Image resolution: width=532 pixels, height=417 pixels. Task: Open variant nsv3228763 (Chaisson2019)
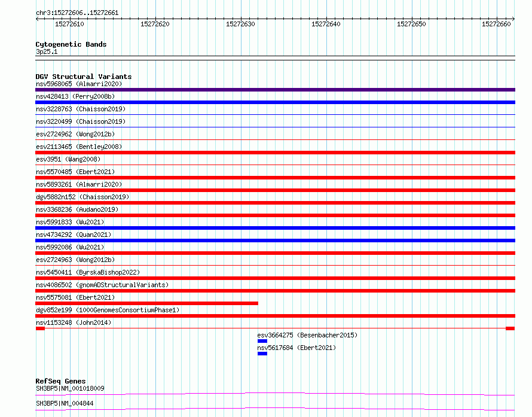81,109
